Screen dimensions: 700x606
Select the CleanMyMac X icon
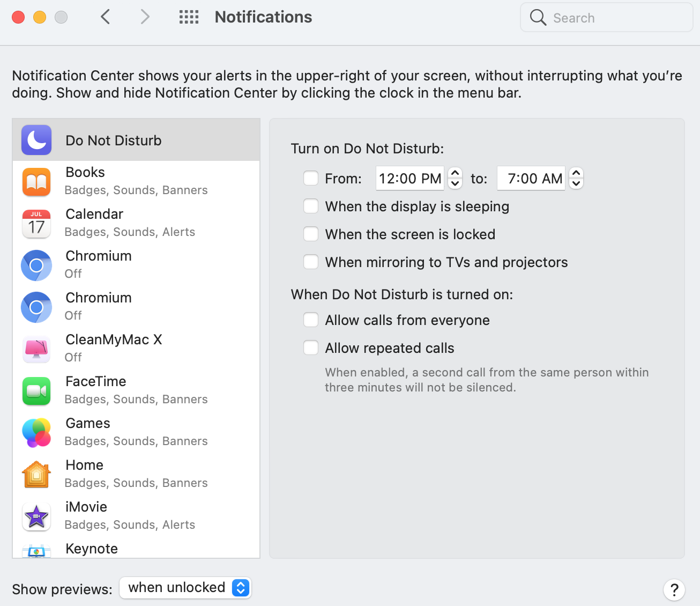36,349
